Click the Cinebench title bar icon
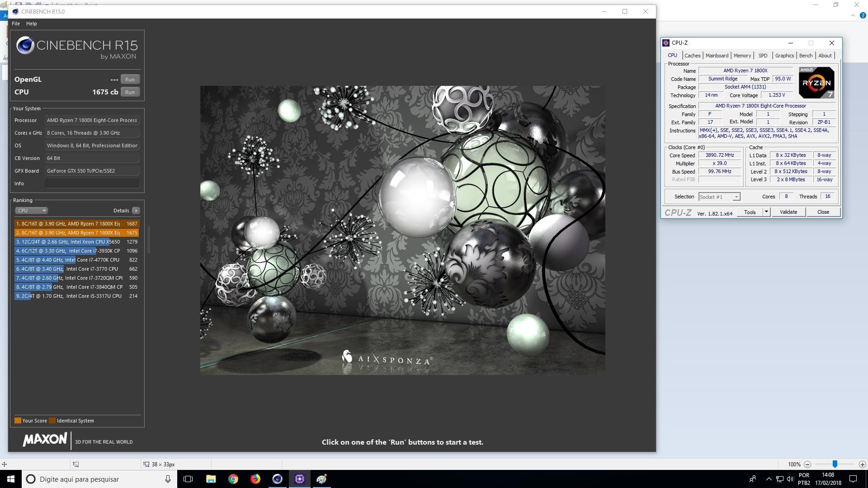This screenshot has height=488, width=868. click(15, 11)
